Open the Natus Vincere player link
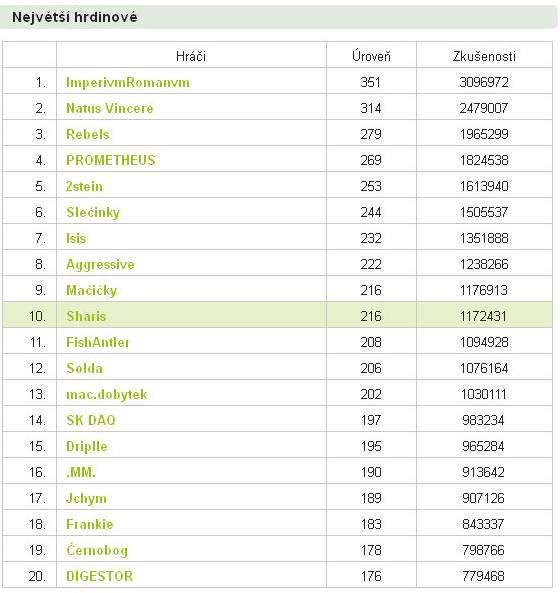Image resolution: width=560 pixels, height=593 pixels. tap(110, 109)
